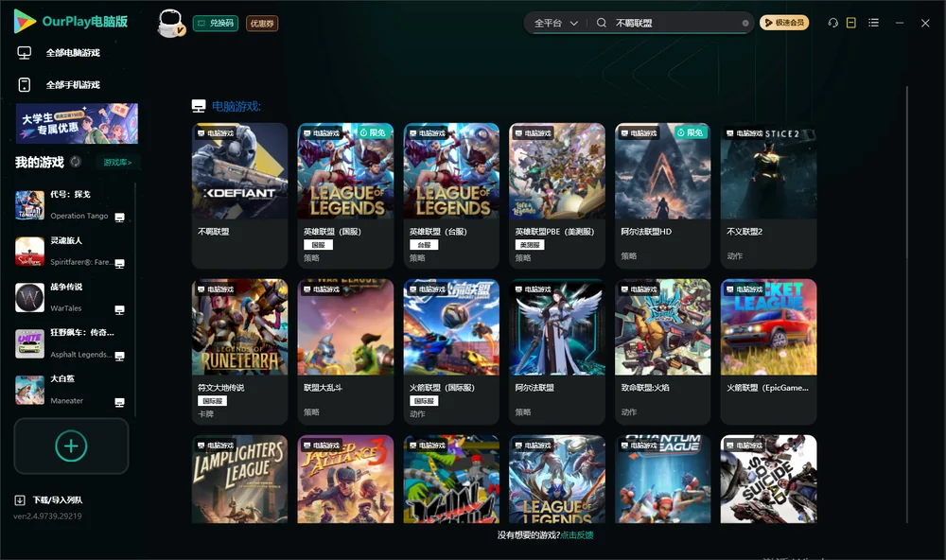946x560 pixels.
Task: Open the Suicide Squad game card
Action: tap(768, 480)
